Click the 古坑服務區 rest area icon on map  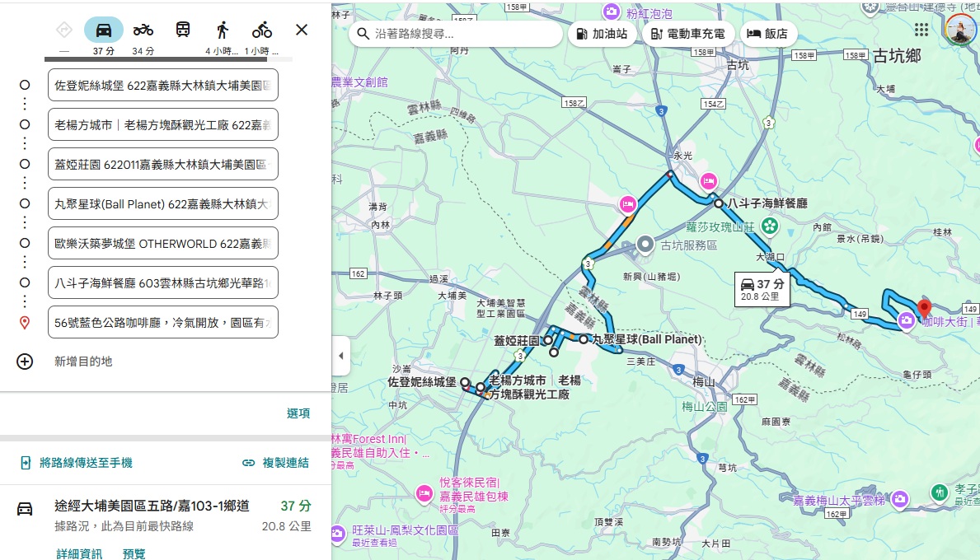point(646,244)
